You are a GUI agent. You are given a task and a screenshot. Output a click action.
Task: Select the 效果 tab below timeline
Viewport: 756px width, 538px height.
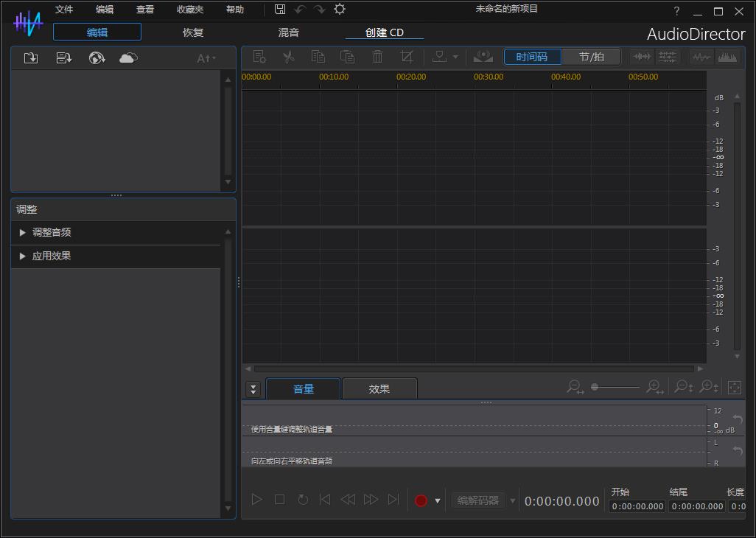pos(379,389)
